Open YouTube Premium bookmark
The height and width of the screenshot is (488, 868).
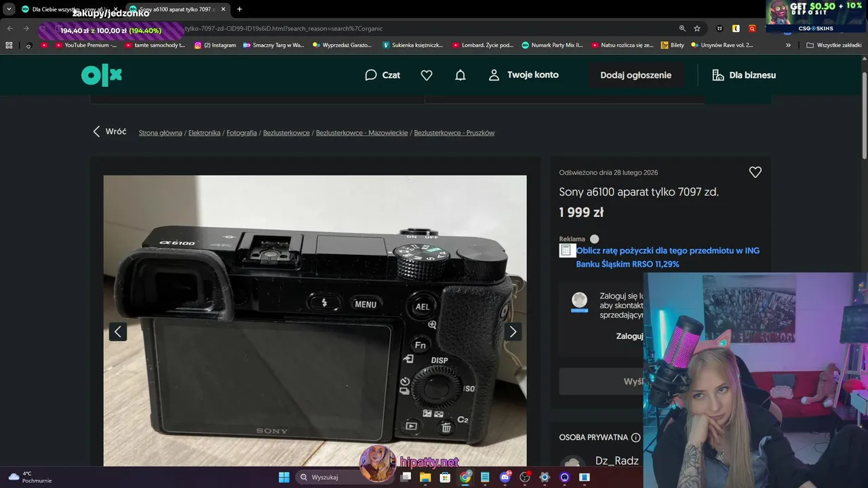click(x=85, y=45)
